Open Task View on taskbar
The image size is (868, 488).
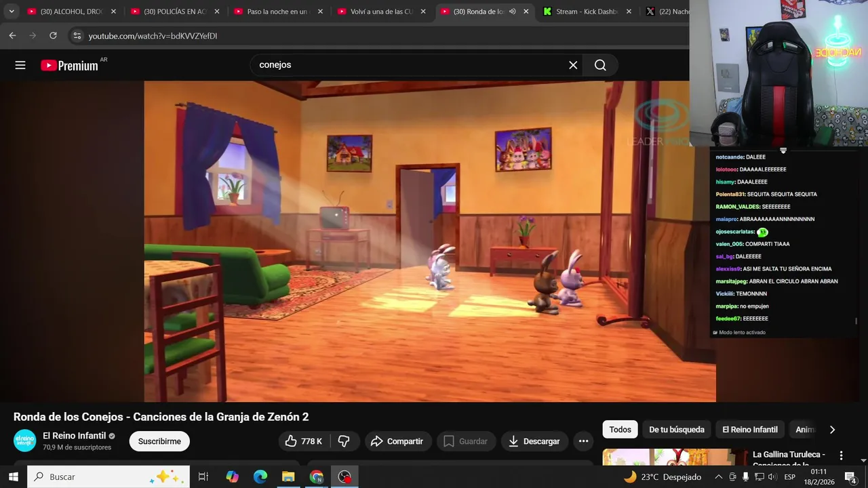pyautogui.click(x=203, y=476)
